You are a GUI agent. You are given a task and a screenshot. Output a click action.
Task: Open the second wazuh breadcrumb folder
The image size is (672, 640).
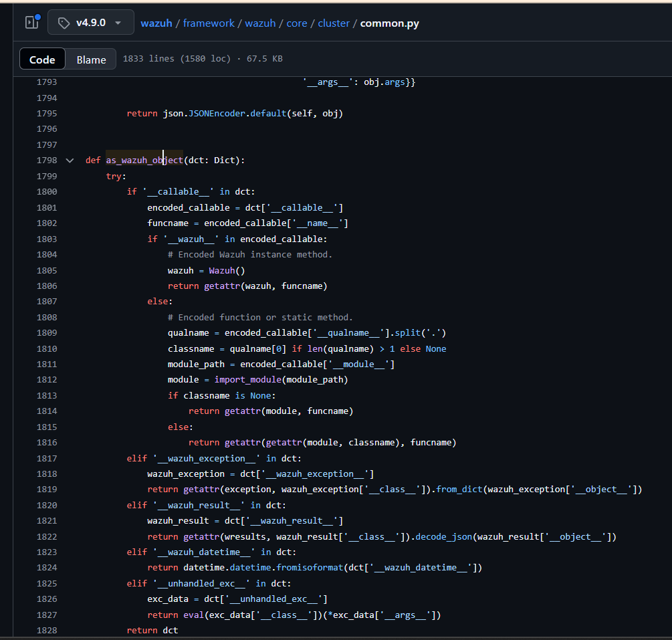click(260, 23)
